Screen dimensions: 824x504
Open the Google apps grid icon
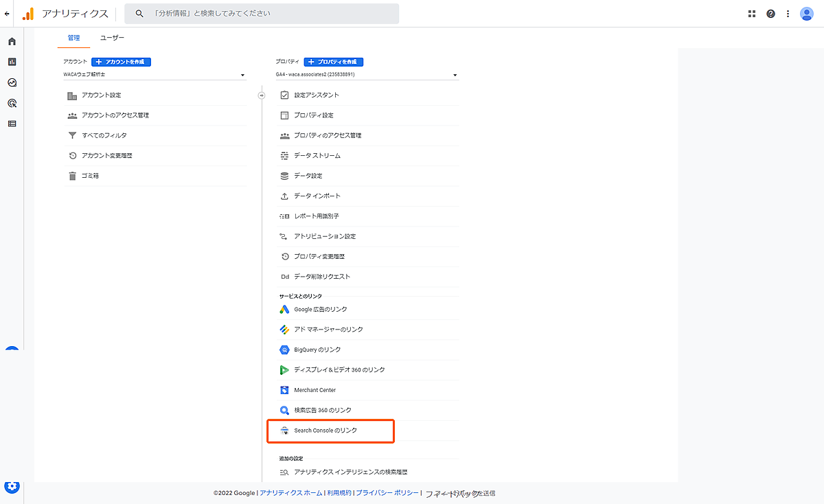[752, 14]
